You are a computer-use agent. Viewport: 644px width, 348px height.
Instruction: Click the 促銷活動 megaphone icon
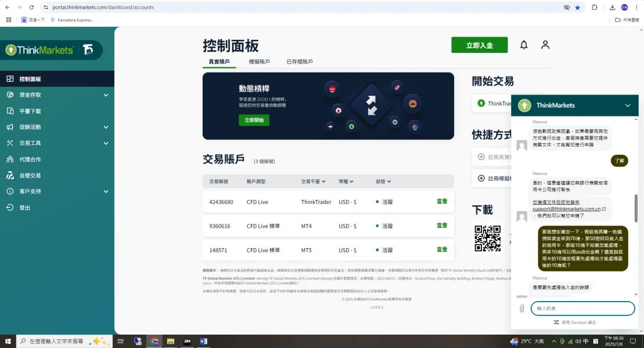[10, 127]
